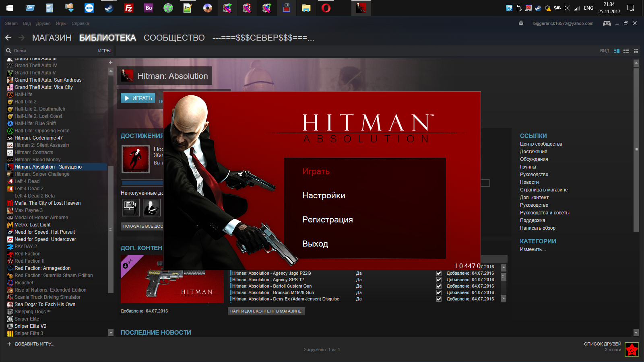Image resolution: width=644 pixels, height=362 pixels.
Task: Go forward with the Steam forward arrow
Action: pyautogui.click(x=22, y=38)
